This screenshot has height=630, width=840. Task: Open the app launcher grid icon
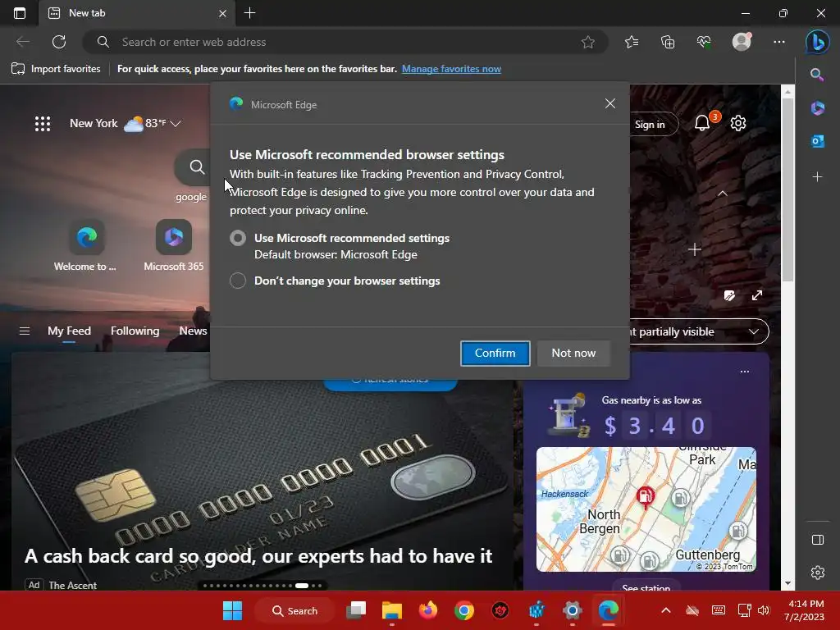43,124
